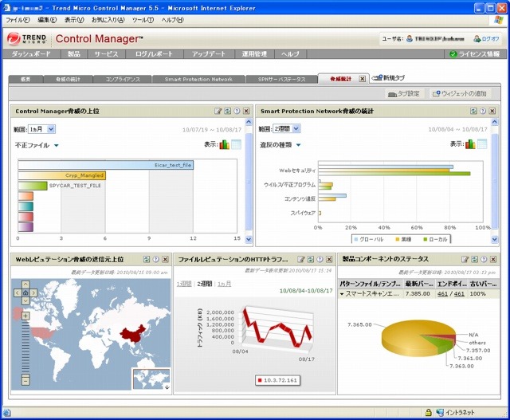Open help for product component status widget

click(x=484, y=259)
